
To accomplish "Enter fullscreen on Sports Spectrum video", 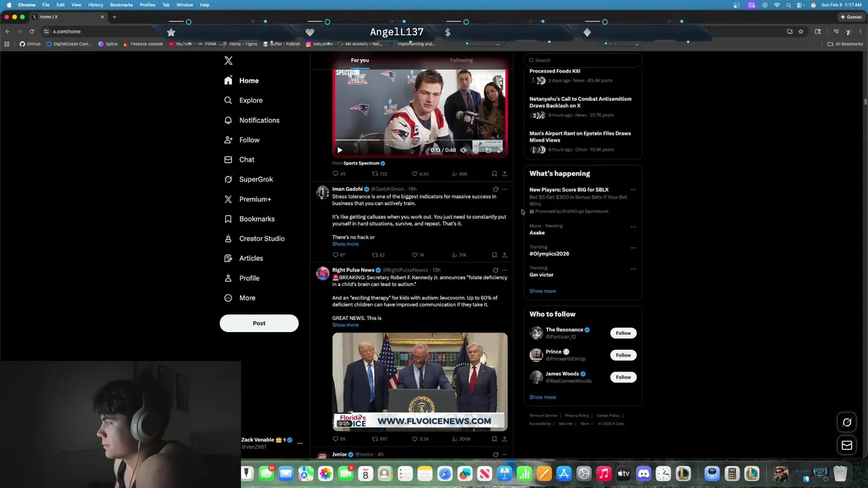I will pos(500,150).
